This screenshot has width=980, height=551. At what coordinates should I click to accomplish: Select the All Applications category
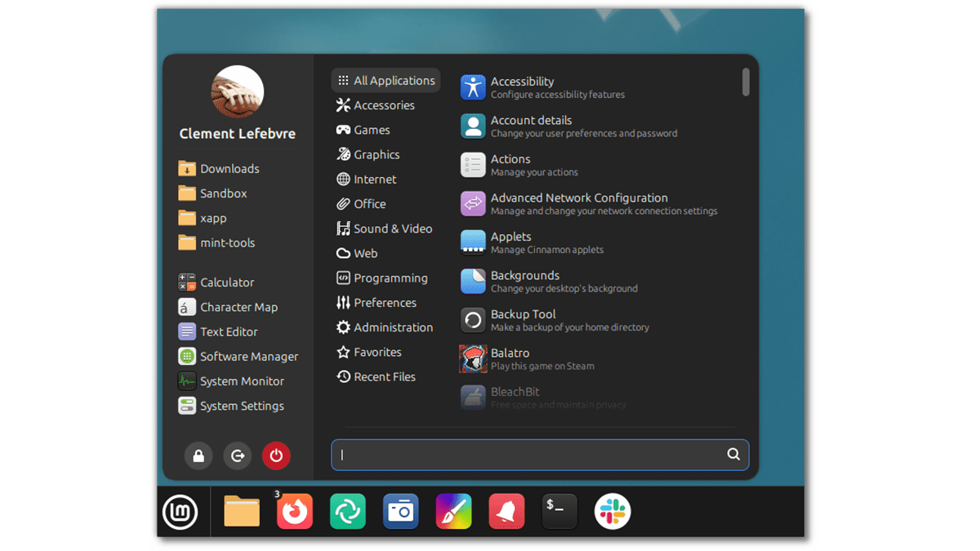pyautogui.click(x=385, y=81)
